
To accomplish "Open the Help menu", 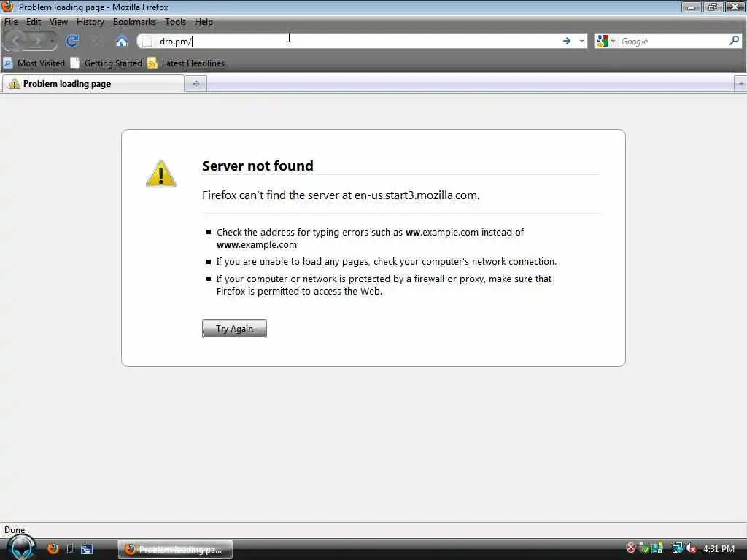I will (204, 22).
